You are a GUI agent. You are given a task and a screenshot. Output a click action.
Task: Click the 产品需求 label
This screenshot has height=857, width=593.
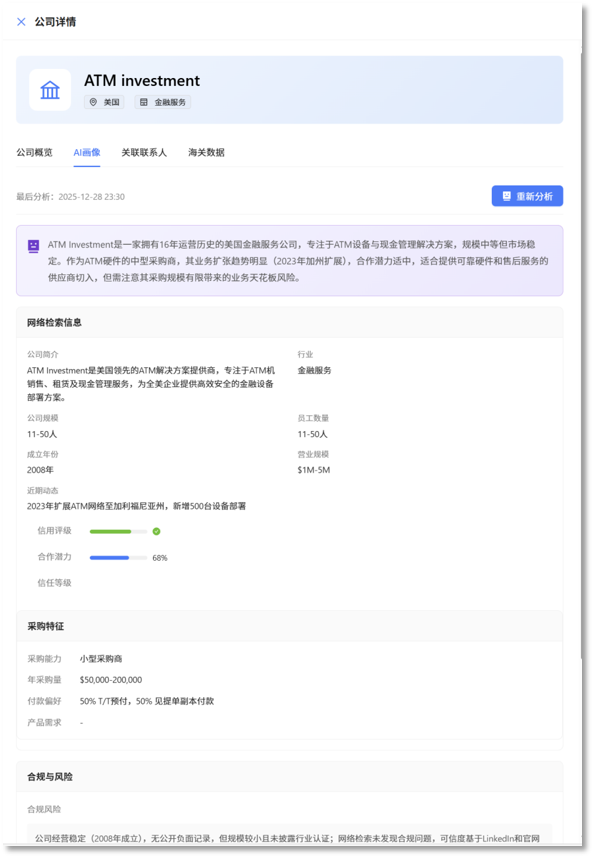coord(44,723)
